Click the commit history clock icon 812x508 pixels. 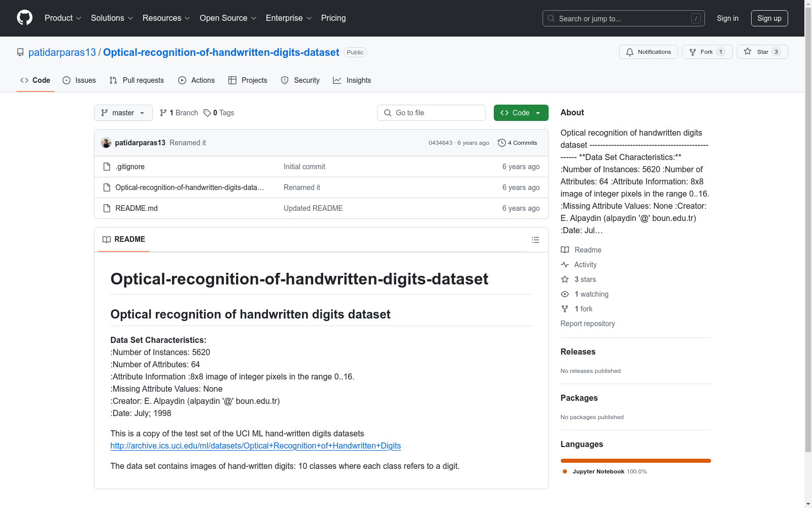(x=502, y=143)
